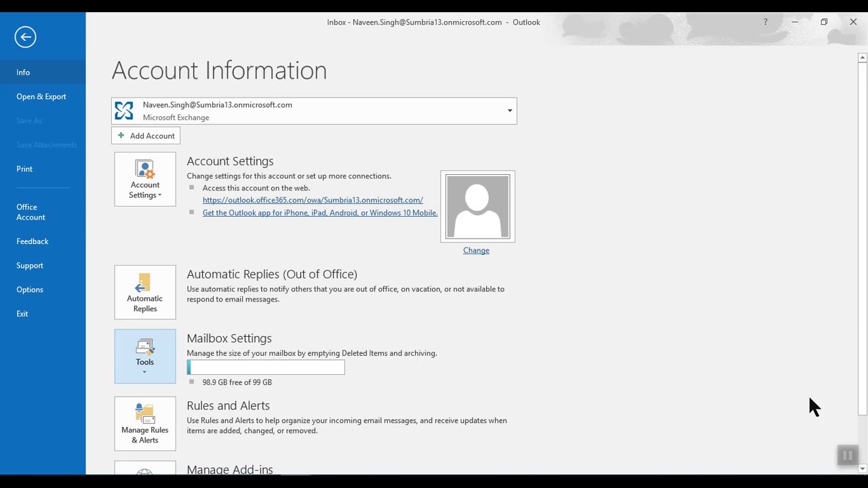Click the Manage Add-ins heading
This screenshot has width=868, height=488.
(230, 469)
